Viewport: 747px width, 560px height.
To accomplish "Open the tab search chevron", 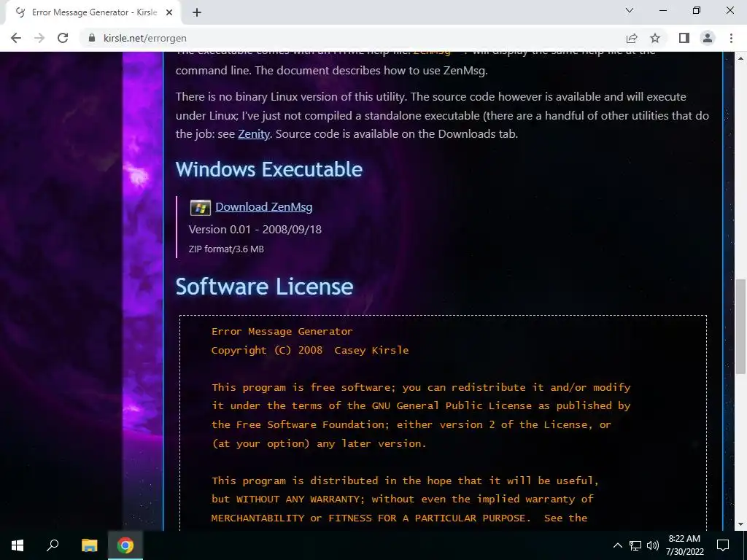I will pos(630,10).
